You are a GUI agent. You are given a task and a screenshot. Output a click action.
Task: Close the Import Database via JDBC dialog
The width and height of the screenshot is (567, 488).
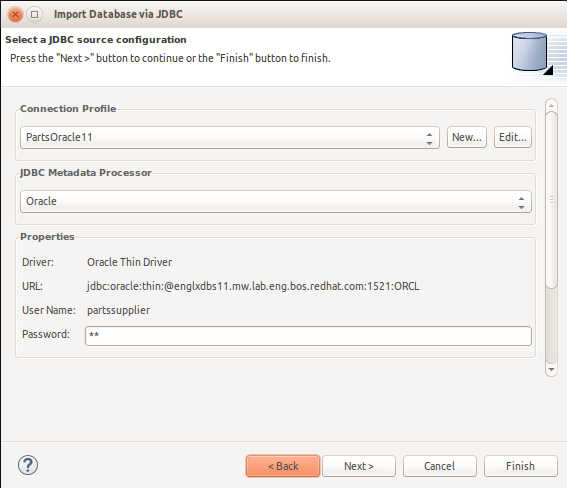15,14
